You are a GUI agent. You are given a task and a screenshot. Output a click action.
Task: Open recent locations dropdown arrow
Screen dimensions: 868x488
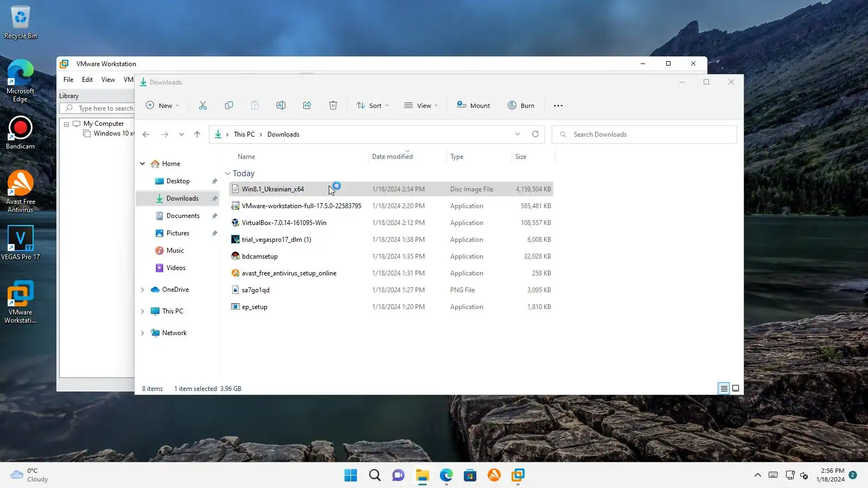point(181,134)
